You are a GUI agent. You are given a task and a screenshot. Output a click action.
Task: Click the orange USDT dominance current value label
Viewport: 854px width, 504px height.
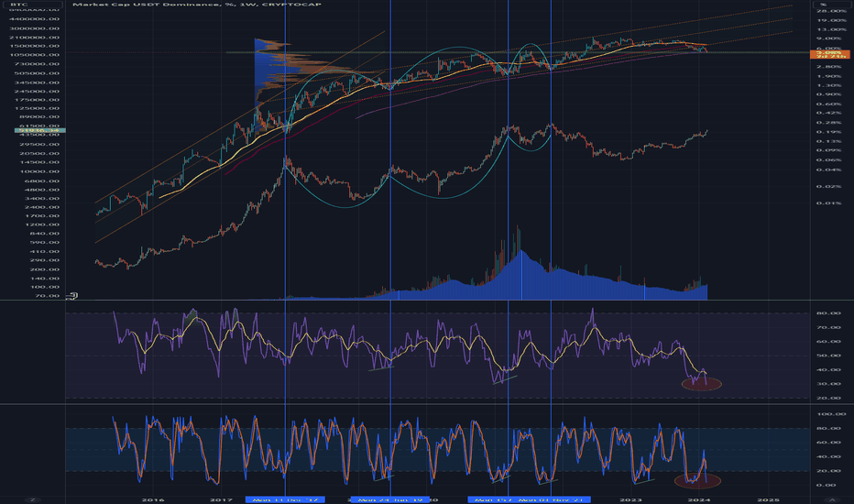coord(829,53)
